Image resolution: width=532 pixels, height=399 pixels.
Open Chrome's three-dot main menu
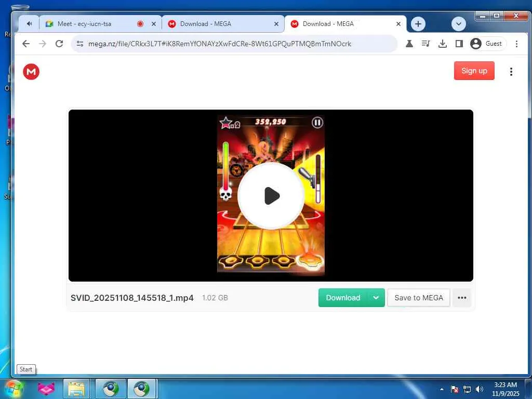coord(516,44)
